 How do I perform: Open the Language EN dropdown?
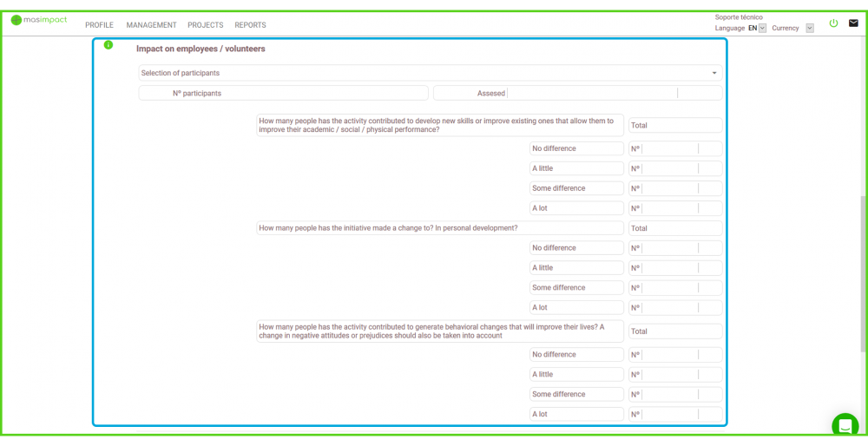762,28
